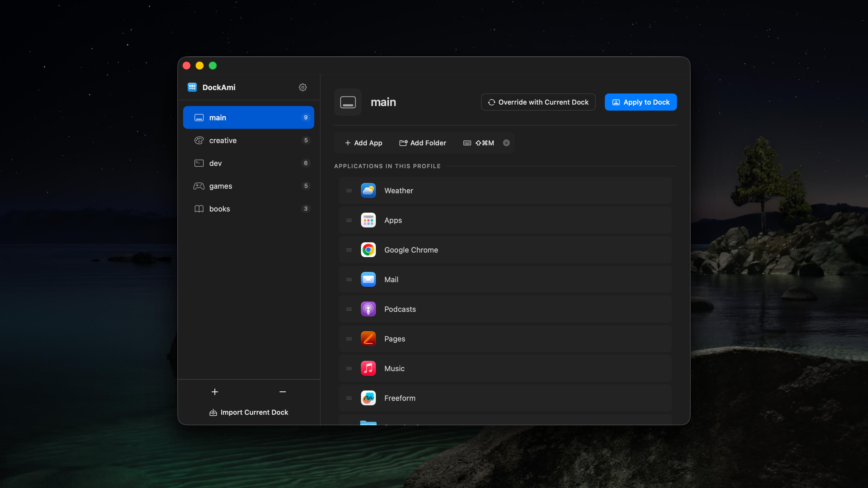This screenshot has height=488, width=868.
Task: Add new profile with plus button
Action: 215,392
